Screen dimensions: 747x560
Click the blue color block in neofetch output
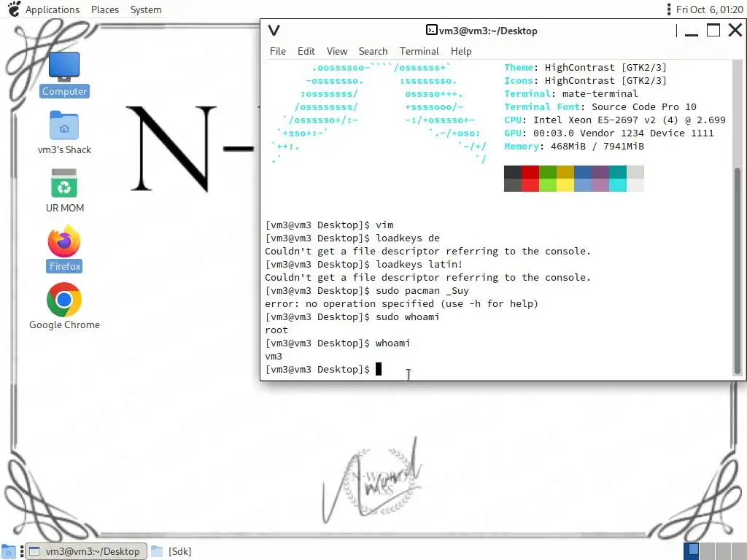[x=583, y=179]
